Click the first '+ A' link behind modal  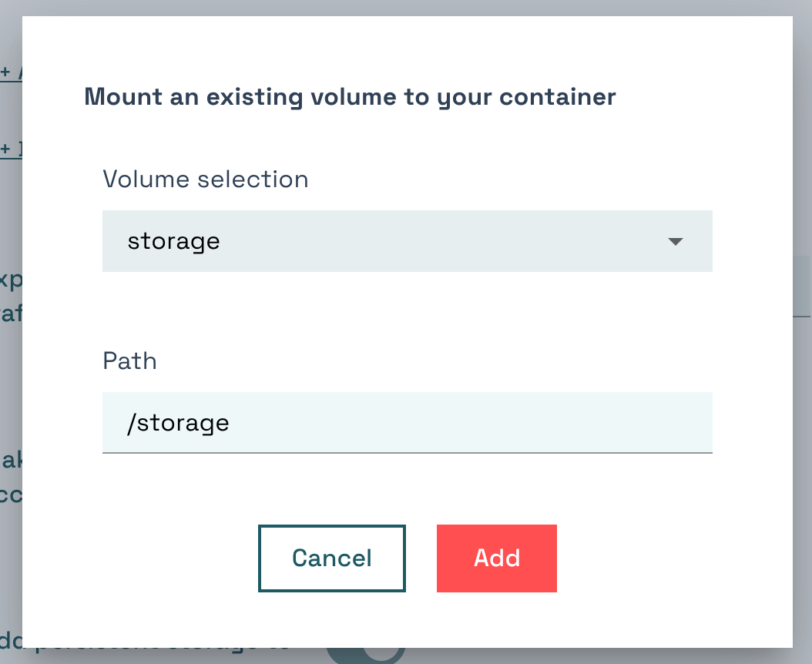(x=11, y=73)
